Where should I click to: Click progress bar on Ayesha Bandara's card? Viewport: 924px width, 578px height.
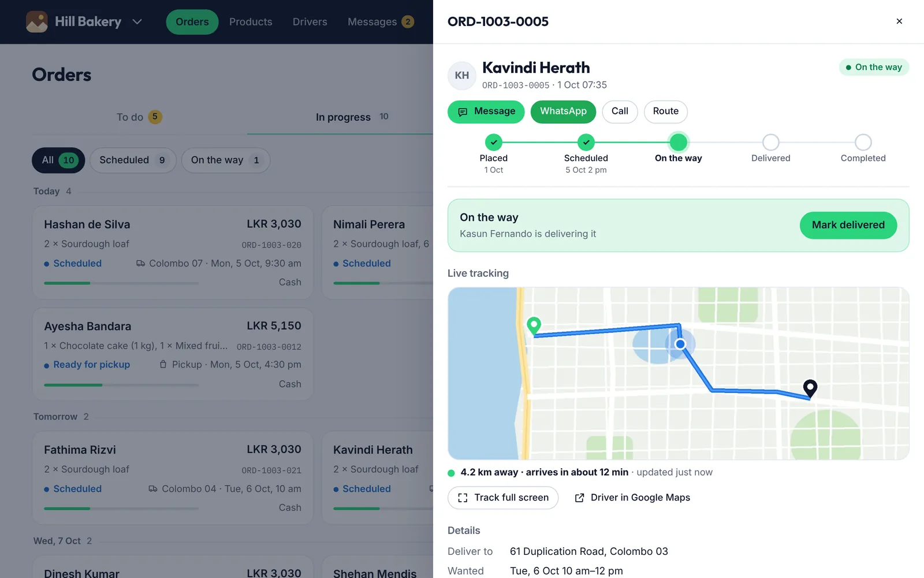pos(121,385)
